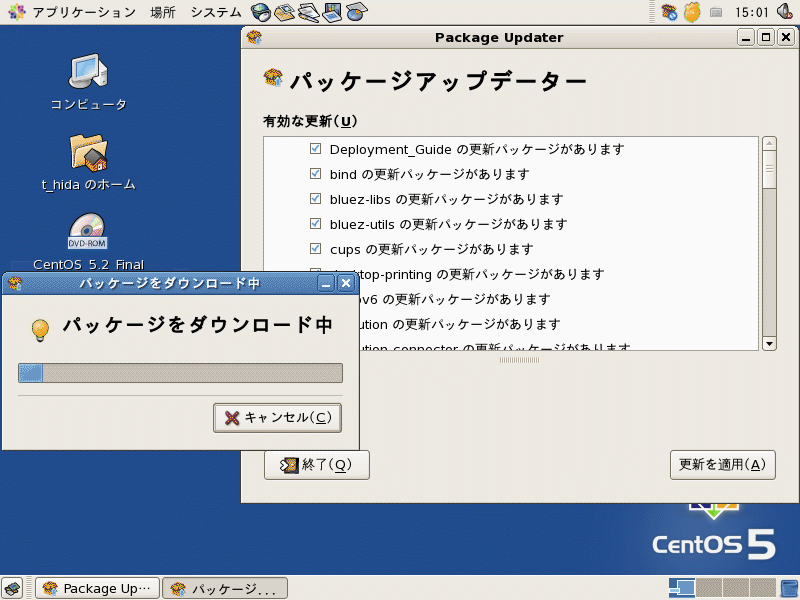Click the Package Updater title bar icon

[x=254, y=37]
